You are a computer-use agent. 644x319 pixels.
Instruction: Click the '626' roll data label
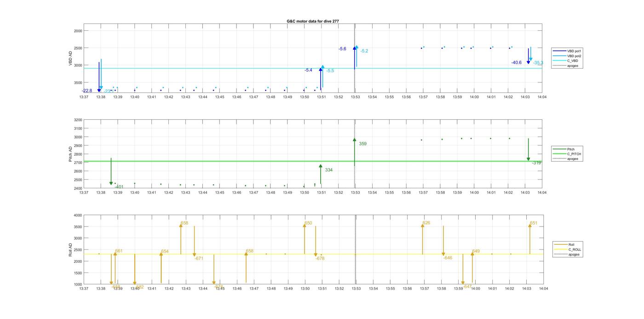(426, 223)
